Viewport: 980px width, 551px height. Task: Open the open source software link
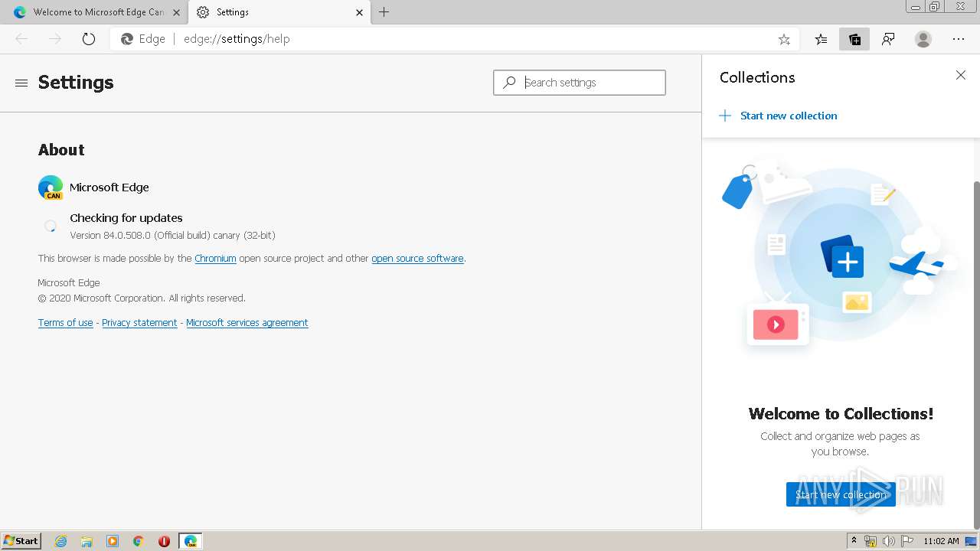pos(417,259)
